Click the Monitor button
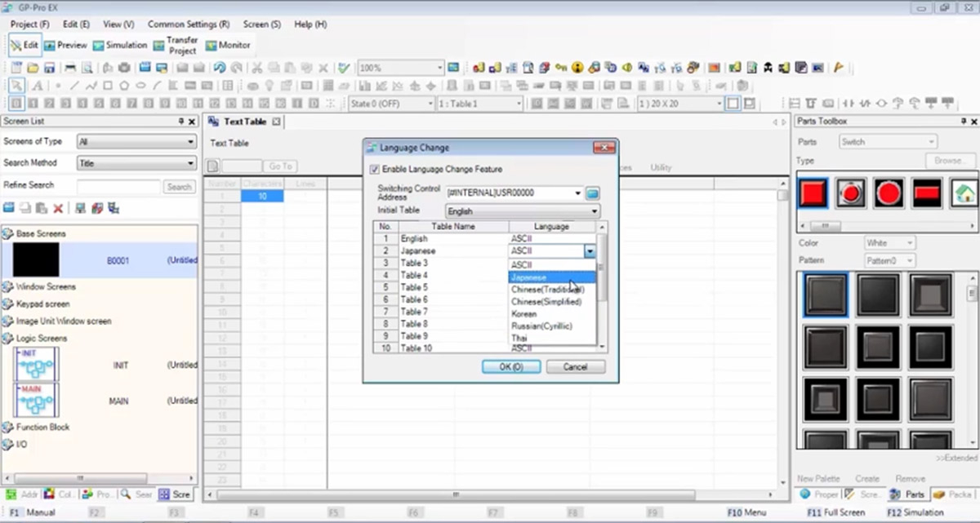This screenshot has width=980, height=523. [x=228, y=46]
